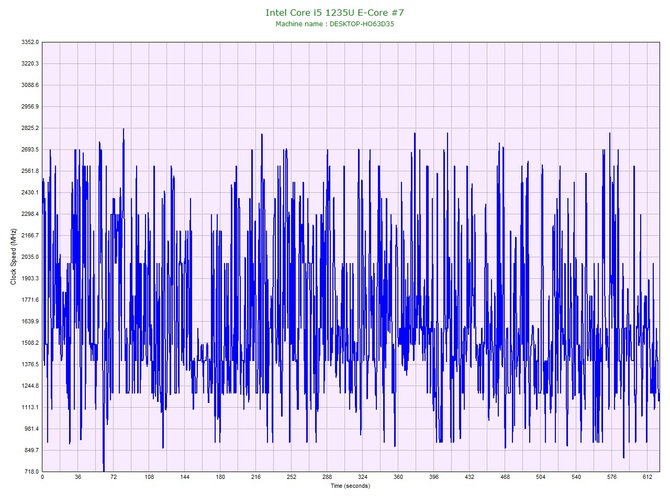Click the 108 seconds x-axis tick label
This screenshot has height=503, width=670.
pyautogui.click(x=149, y=477)
